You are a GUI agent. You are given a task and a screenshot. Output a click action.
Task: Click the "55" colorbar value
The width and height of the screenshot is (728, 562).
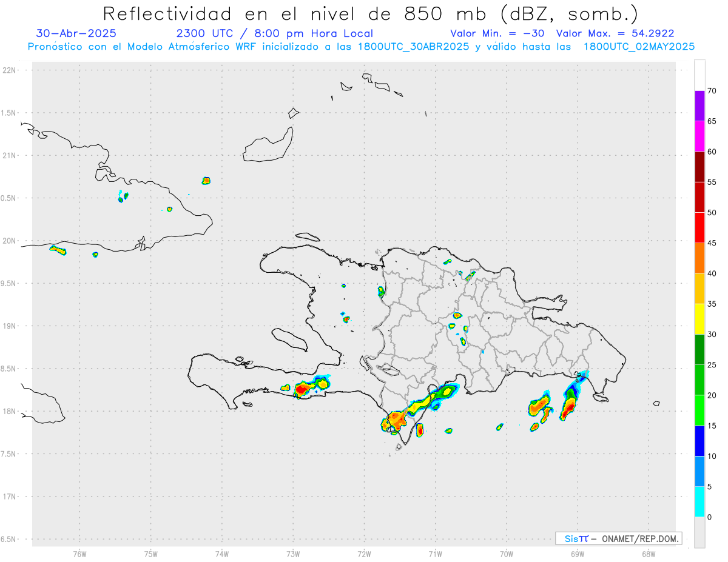point(712,182)
